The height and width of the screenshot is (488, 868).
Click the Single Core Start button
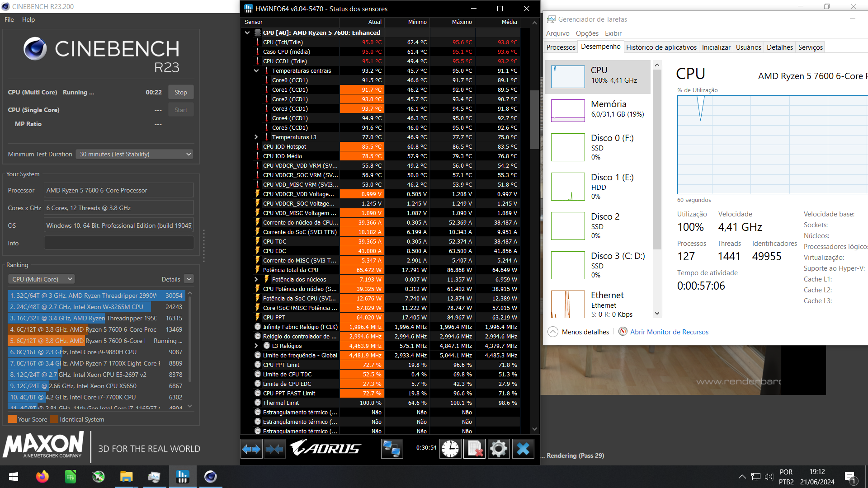tap(181, 110)
